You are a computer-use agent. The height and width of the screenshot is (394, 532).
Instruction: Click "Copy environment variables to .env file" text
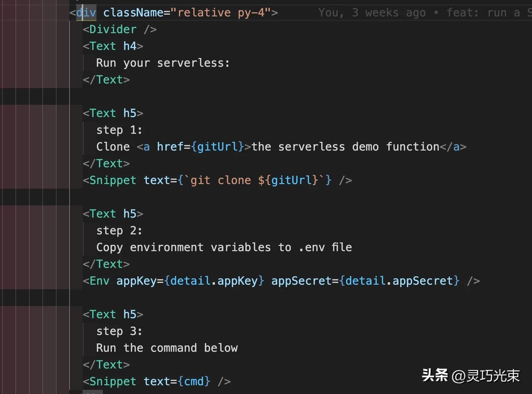pos(224,247)
